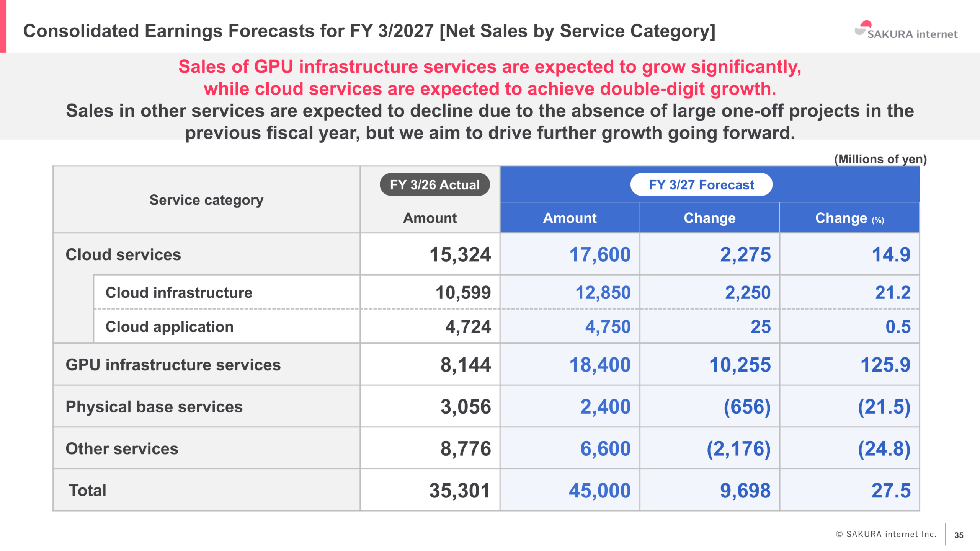Viewport: 980px width, 551px height.
Task: Click the 12,850 forecast value
Action: [603, 293]
